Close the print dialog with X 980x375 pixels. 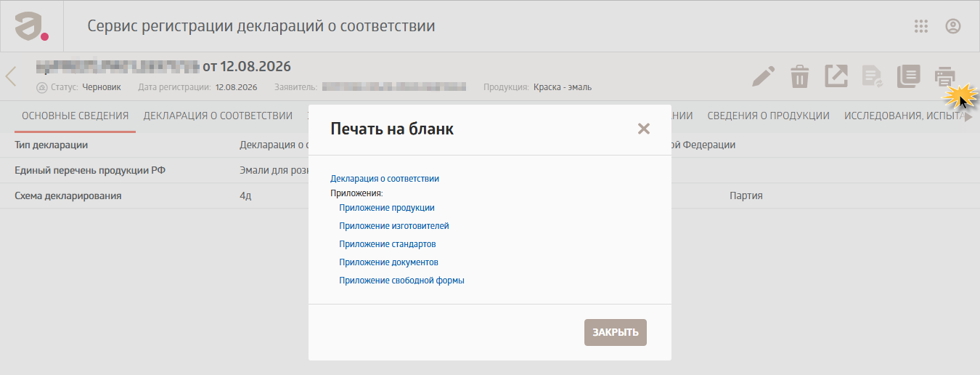(x=643, y=129)
